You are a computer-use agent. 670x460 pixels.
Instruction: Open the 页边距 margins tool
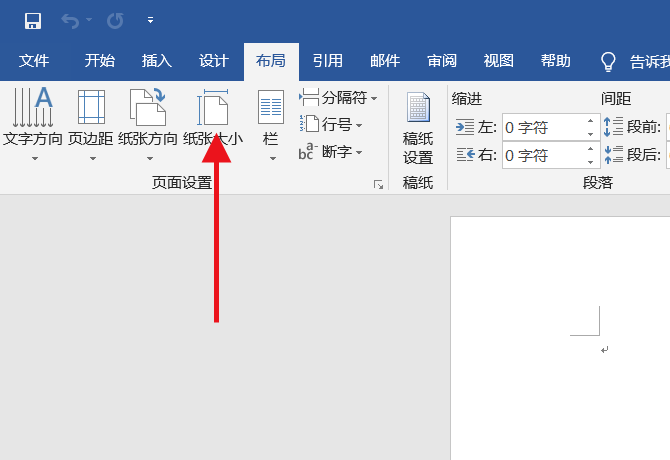point(91,124)
